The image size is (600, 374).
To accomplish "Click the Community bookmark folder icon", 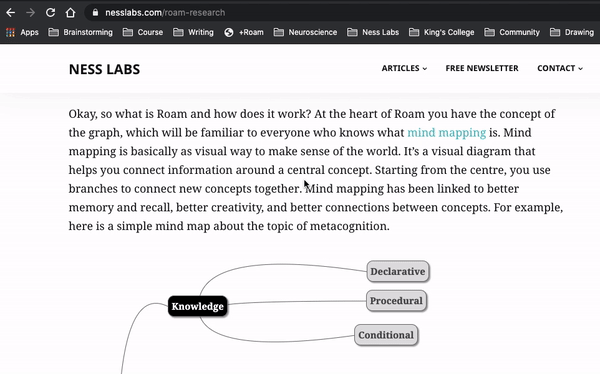I will click(489, 32).
